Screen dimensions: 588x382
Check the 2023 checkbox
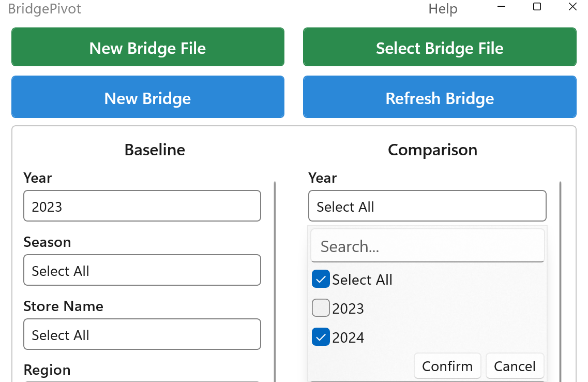click(321, 307)
